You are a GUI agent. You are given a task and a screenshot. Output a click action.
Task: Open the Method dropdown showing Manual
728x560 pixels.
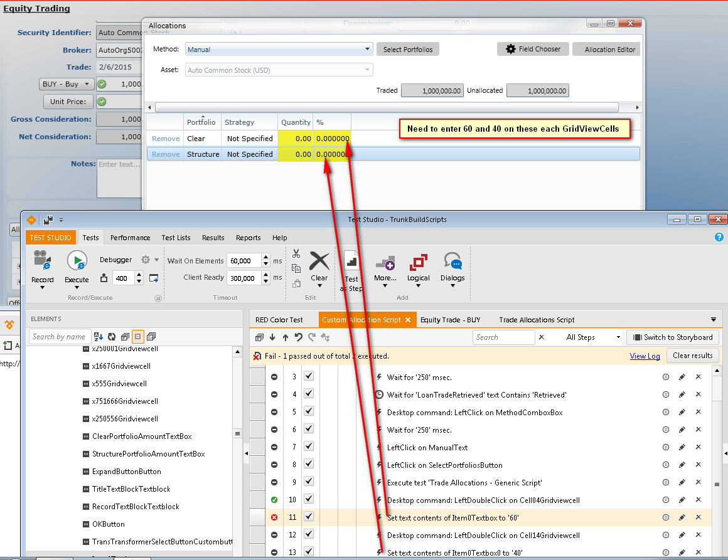coord(279,49)
